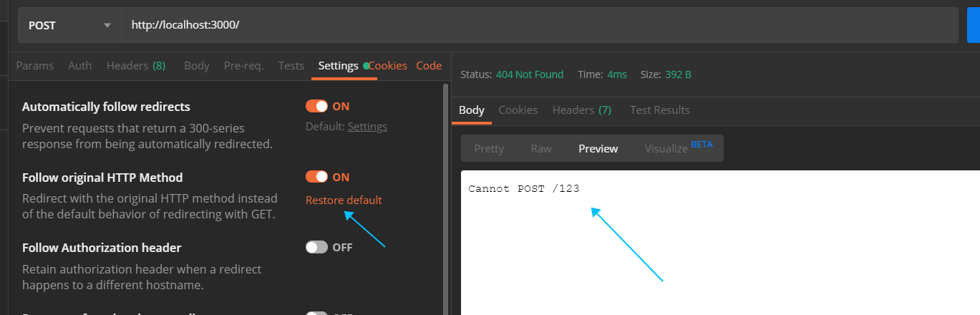
Task: Open the Code link
Action: click(429, 65)
